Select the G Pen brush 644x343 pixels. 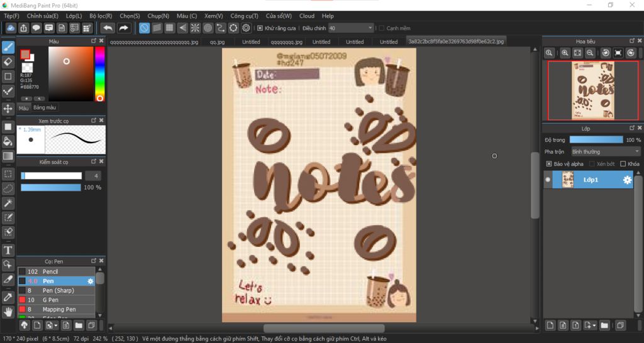point(56,300)
